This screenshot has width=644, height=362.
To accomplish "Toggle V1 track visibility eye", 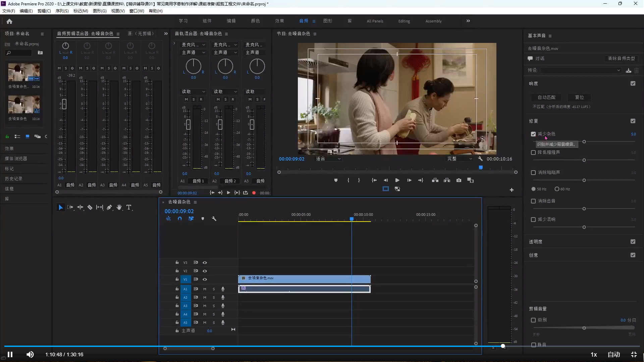I will click(x=205, y=279).
